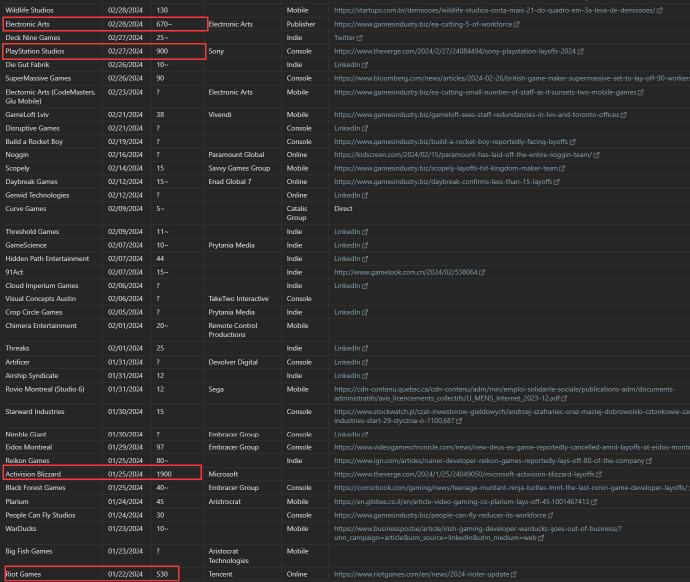Open the Bloomberg Supermassive layoffs article link
Viewport: 690px width, 582px height.
tap(511, 78)
